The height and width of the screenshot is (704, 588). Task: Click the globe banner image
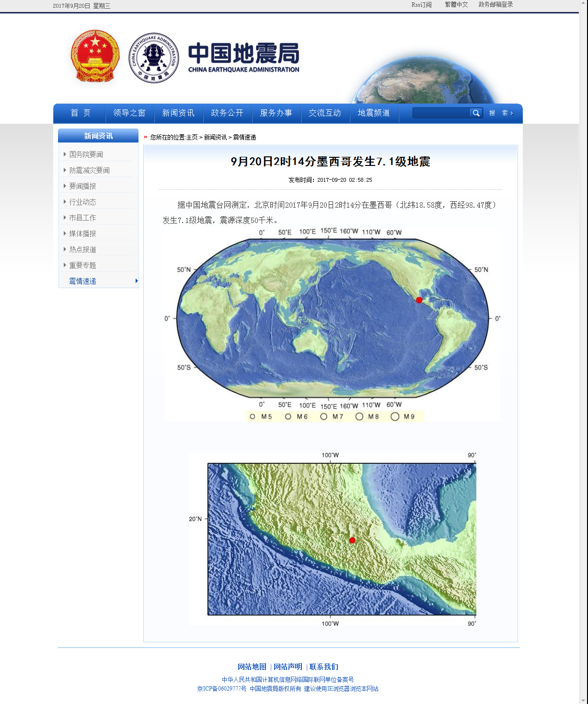424,79
